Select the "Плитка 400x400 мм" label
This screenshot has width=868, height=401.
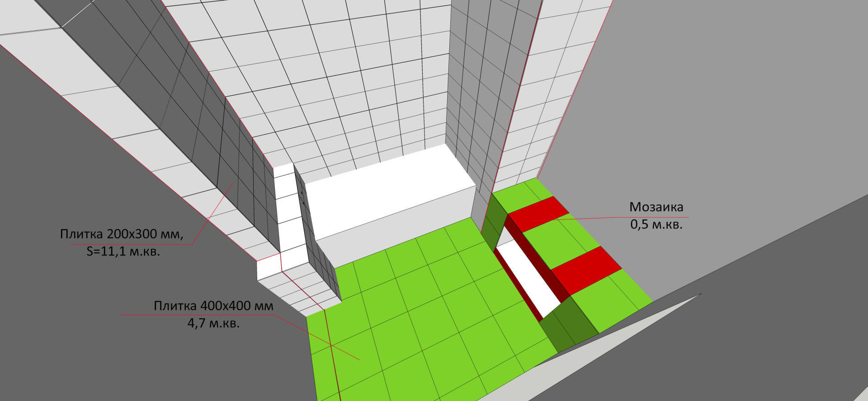click(213, 306)
